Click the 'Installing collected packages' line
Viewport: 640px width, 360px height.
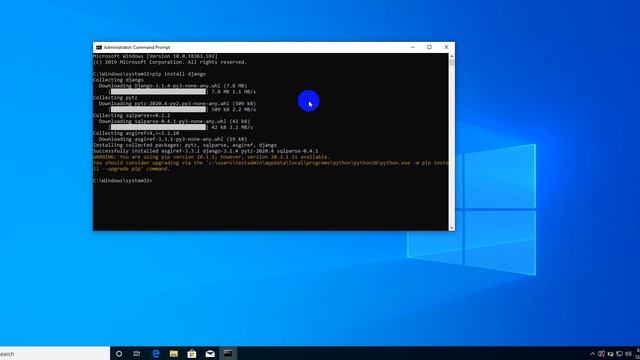(185, 145)
